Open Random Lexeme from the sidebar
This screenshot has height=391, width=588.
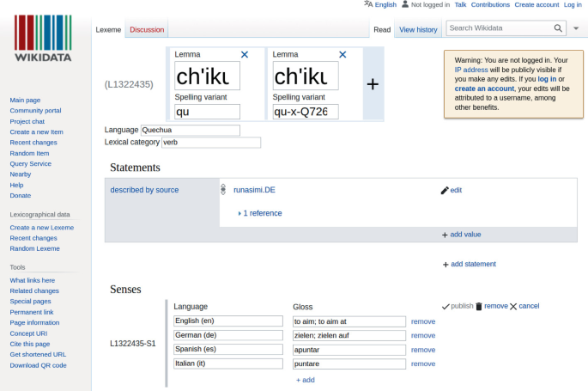34,248
